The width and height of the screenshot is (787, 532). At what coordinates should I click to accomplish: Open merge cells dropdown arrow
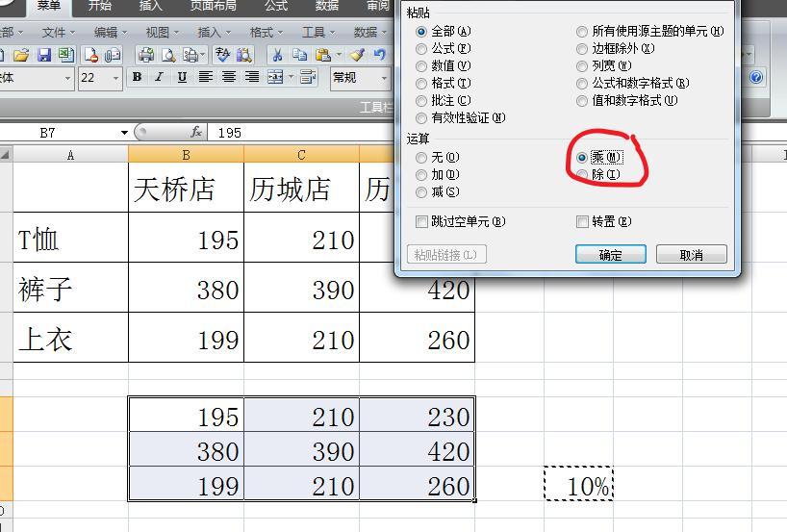[x=291, y=77]
